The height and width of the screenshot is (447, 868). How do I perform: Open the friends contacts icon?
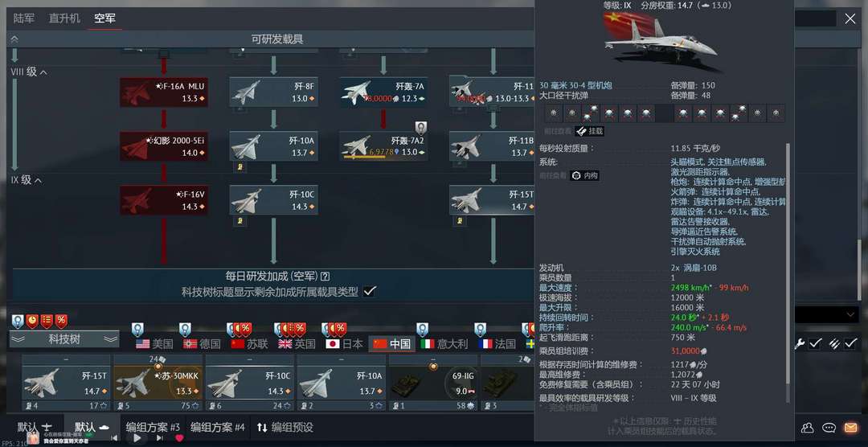(x=808, y=428)
